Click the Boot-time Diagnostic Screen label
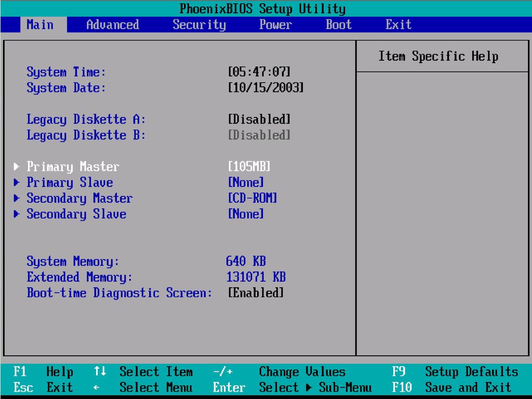 119,293
